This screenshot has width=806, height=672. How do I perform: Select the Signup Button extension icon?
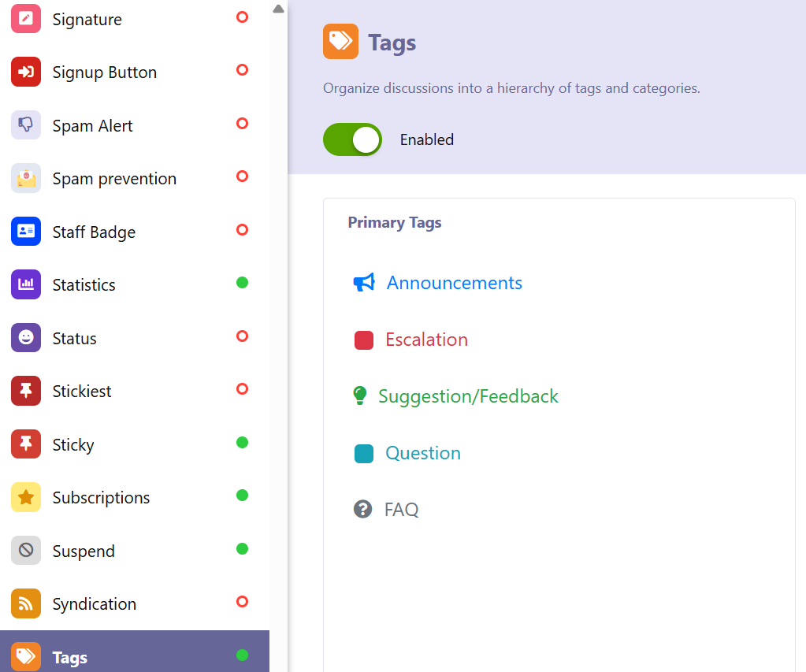pos(26,72)
